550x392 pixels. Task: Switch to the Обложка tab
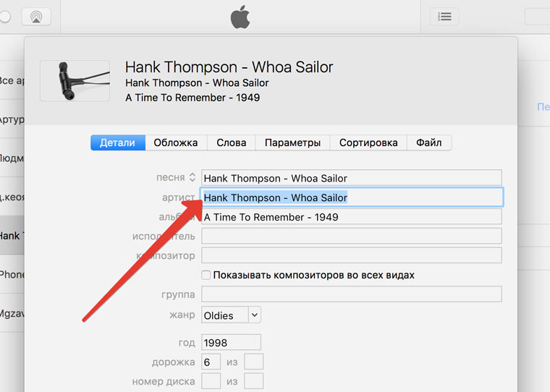176,142
